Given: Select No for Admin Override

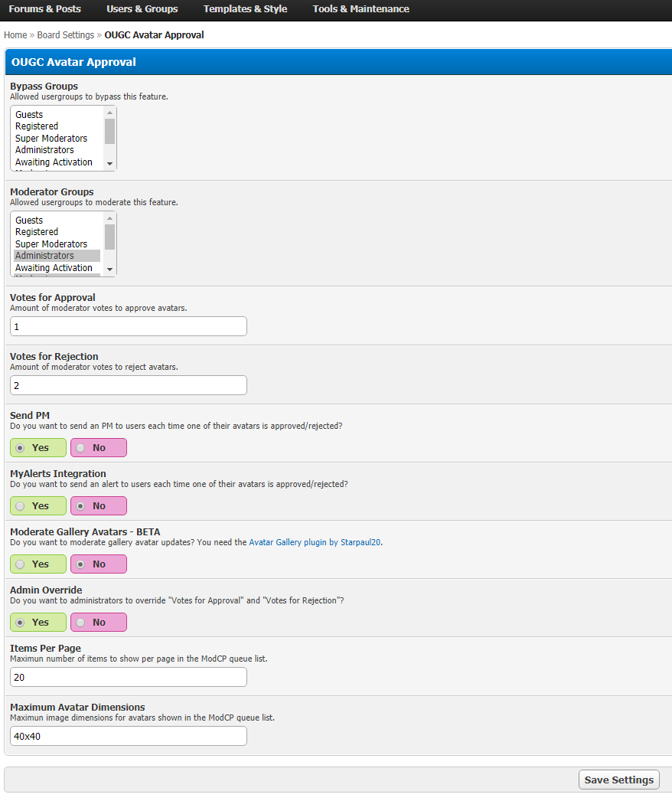Looking at the screenshot, I should pyautogui.click(x=99, y=623).
